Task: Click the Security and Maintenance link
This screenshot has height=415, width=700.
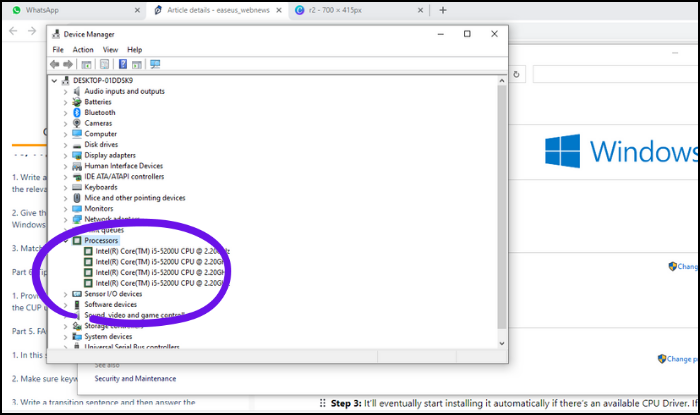Action: tap(135, 378)
